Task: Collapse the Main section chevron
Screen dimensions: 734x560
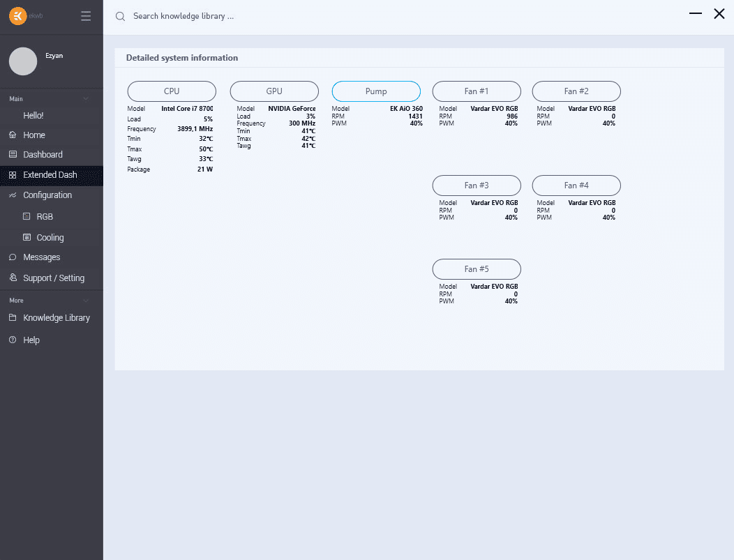Action: click(86, 99)
